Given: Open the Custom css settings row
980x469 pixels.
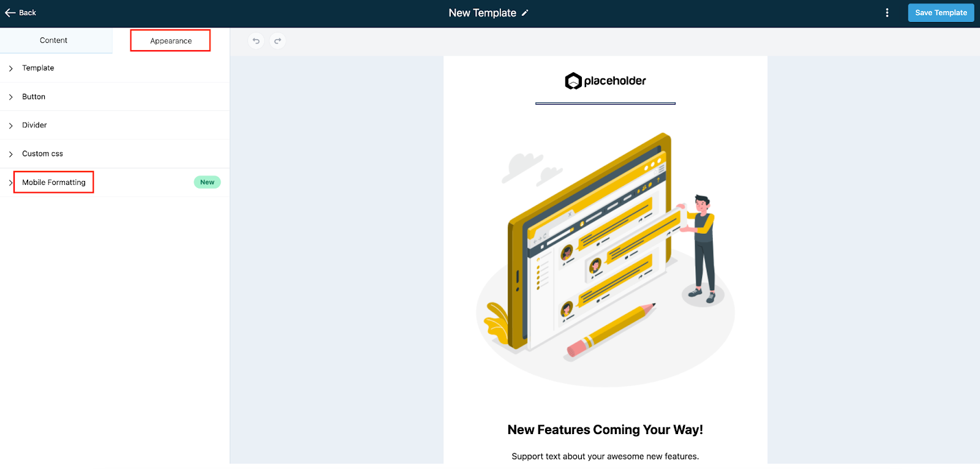Looking at the screenshot, I should pos(115,154).
